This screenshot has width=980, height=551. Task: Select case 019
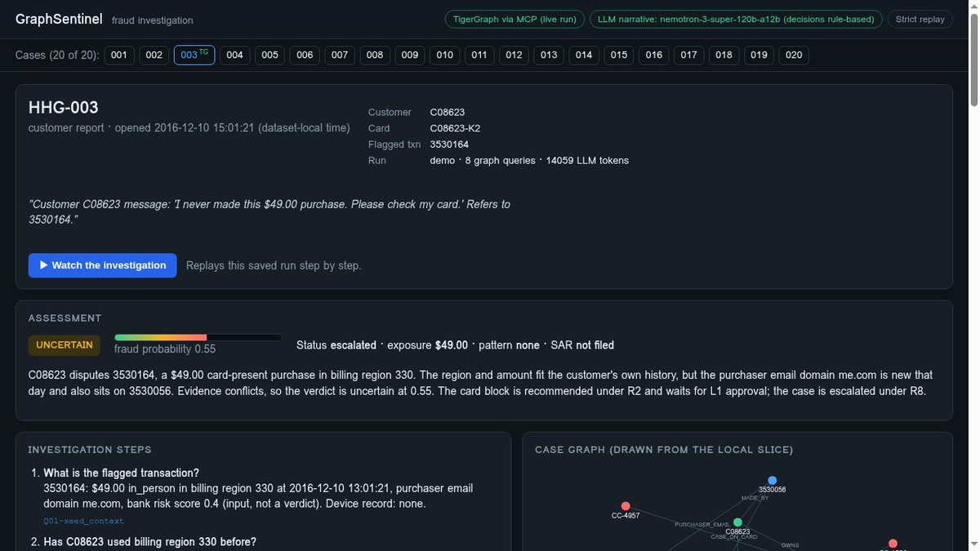[759, 55]
